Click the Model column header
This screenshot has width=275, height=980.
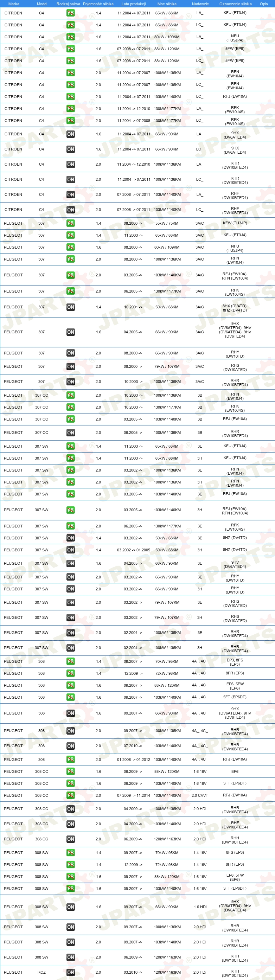click(42, 4)
